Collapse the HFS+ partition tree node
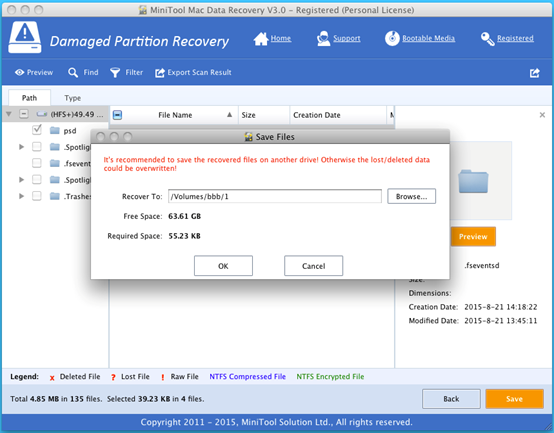 pyautogui.click(x=9, y=114)
